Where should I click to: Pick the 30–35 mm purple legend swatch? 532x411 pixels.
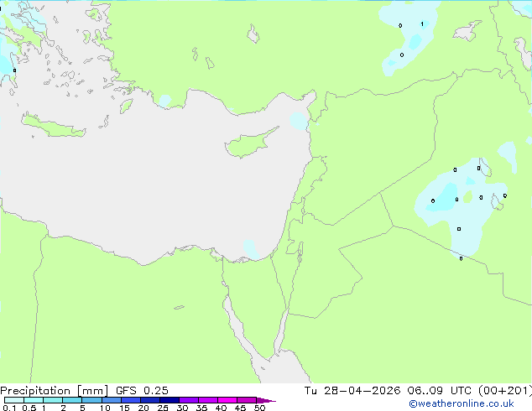point(189,400)
